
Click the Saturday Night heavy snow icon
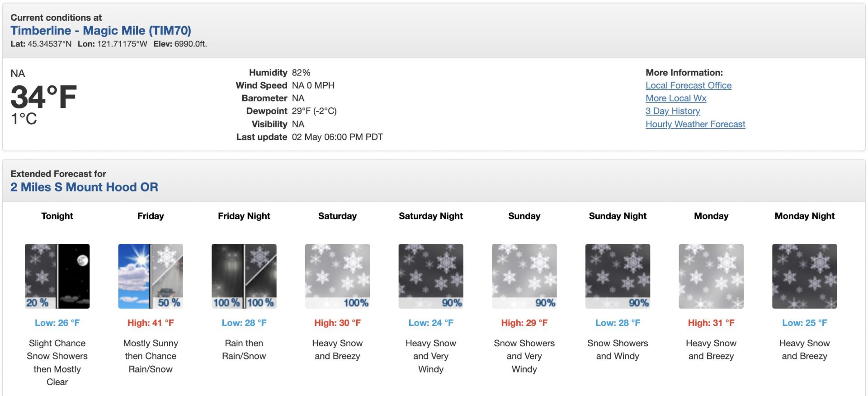(x=431, y=276)
